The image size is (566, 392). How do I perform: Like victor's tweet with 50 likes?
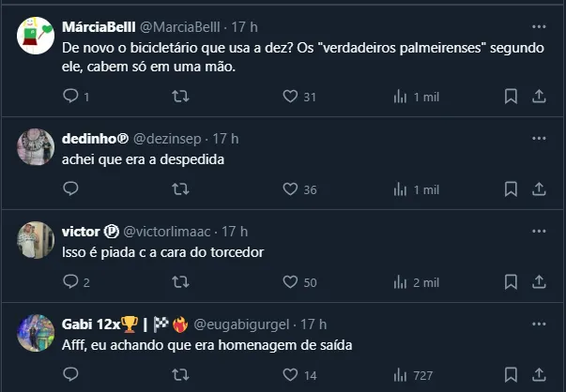tap(290, 282)
